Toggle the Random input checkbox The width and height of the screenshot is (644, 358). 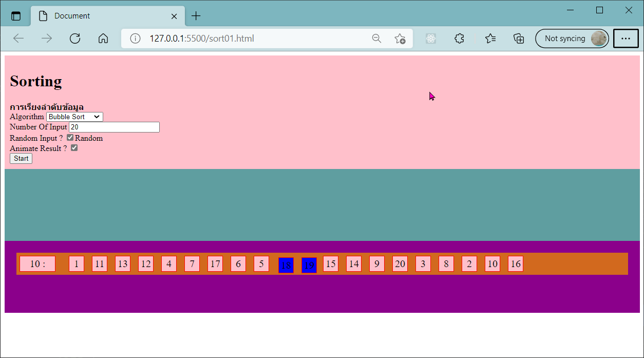70,138
